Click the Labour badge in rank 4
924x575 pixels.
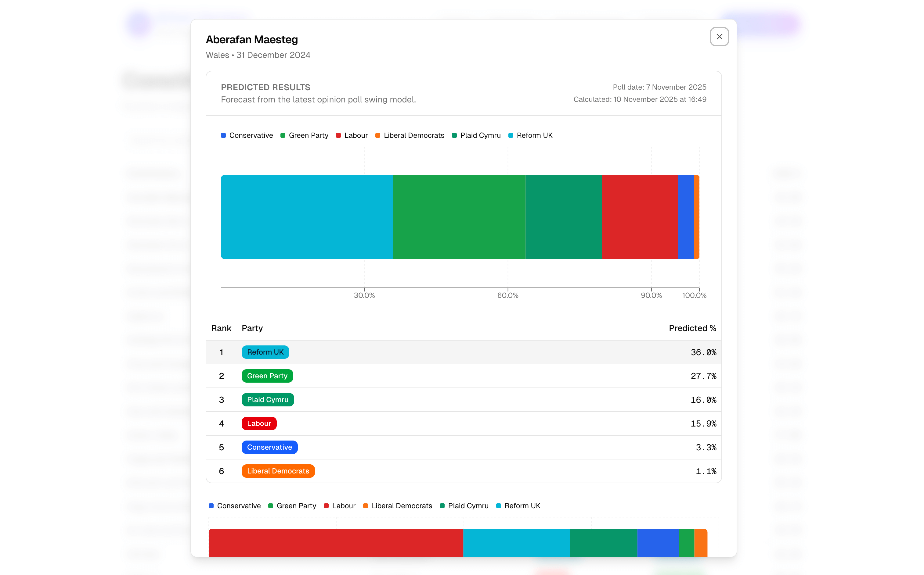click(259, 423)
